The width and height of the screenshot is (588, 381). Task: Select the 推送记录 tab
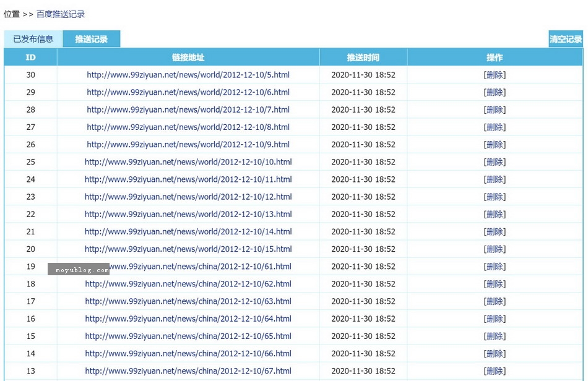pyautogui.click(x=92, y=39)
